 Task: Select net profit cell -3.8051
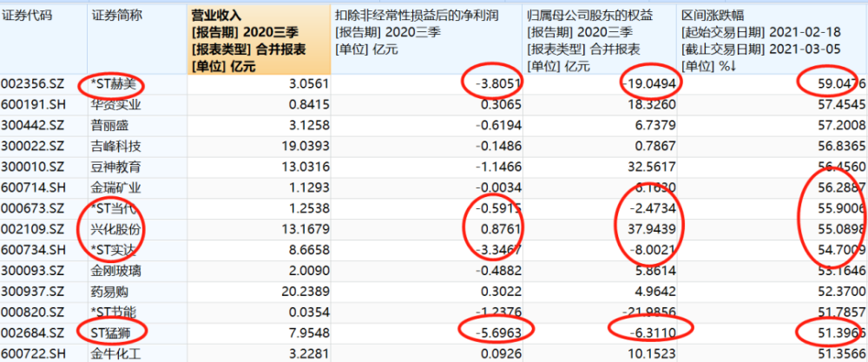click(497, 85)
